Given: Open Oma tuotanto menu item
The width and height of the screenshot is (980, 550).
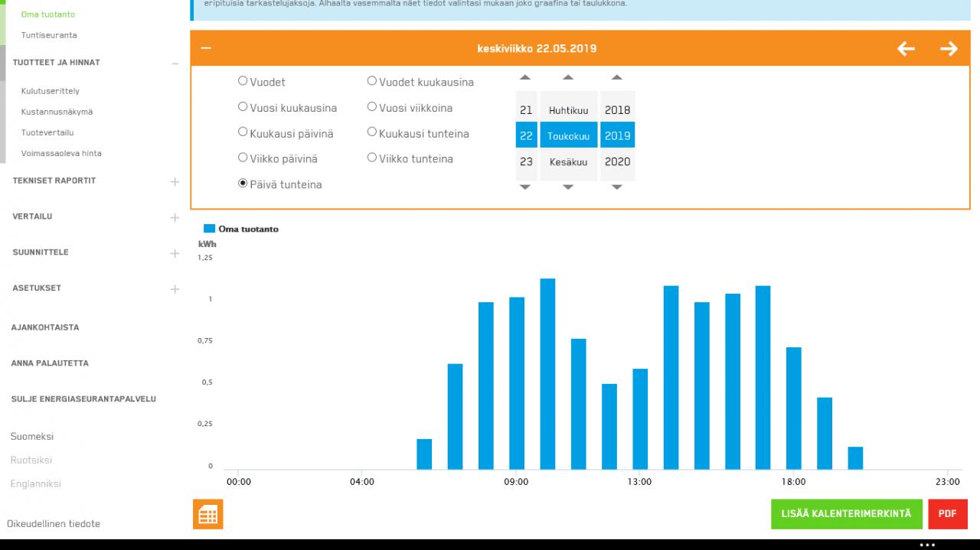Looking at the screenshot, I should click(48, 14).
